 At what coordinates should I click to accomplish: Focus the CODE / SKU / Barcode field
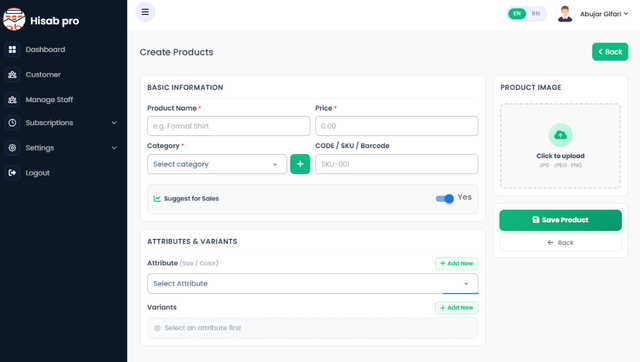[396, 164]
